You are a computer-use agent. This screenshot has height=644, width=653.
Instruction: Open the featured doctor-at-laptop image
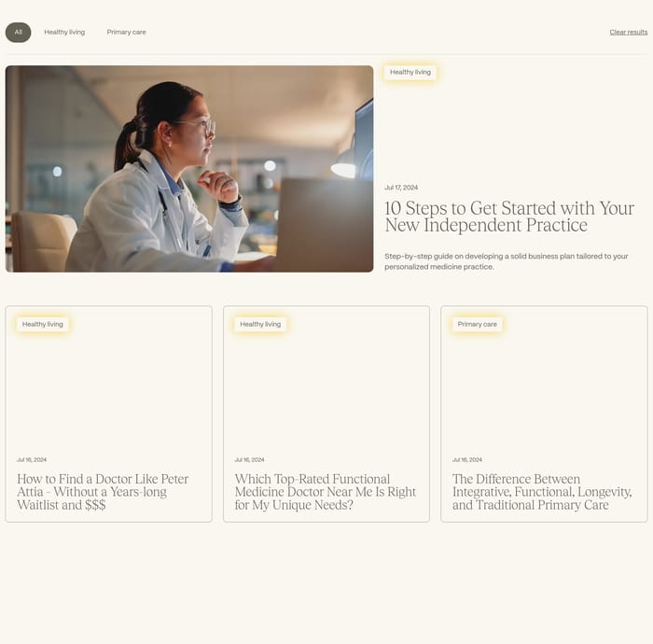(x=189, y=169)
